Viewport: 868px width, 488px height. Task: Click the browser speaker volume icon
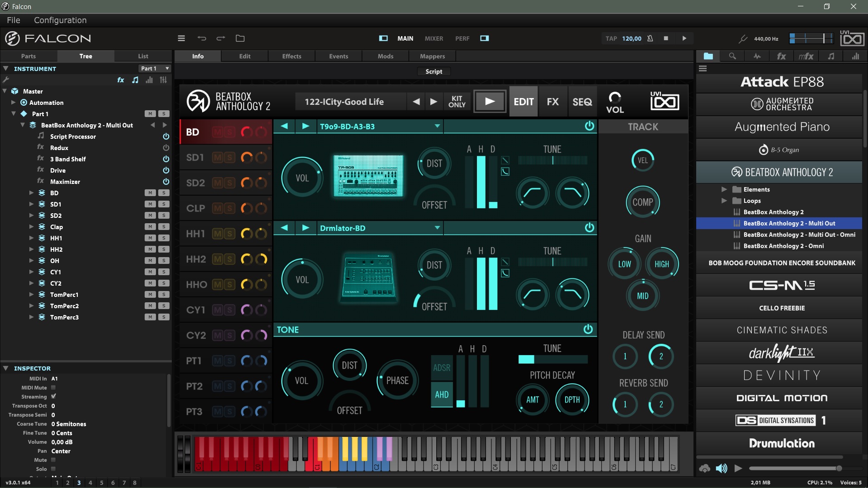[x=722, y=469]
